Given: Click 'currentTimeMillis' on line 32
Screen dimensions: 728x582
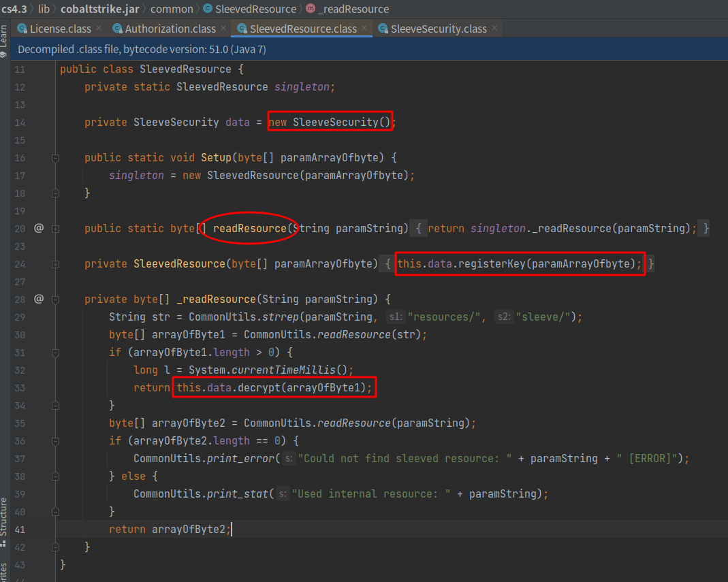Looking at the screenshot, I should pos(283,370).
